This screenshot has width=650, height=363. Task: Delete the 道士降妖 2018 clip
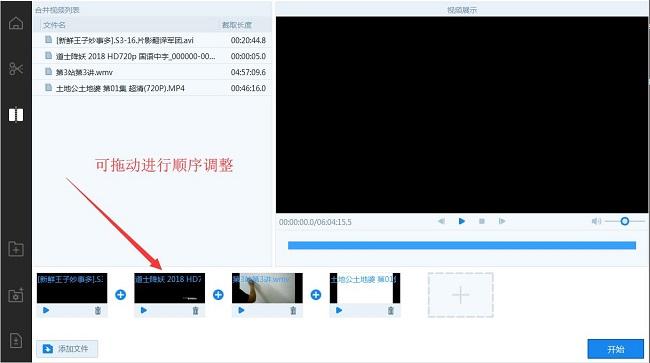tap(196, 310)
